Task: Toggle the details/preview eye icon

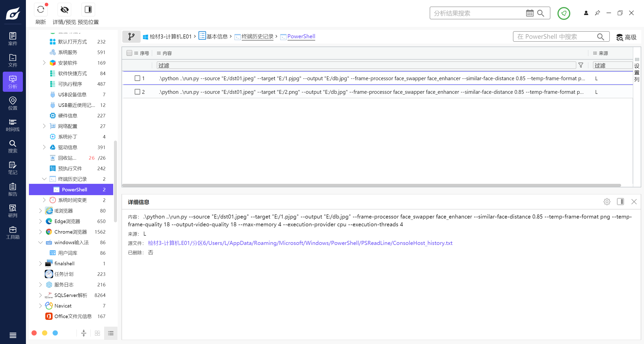Action: click(64, 10)
